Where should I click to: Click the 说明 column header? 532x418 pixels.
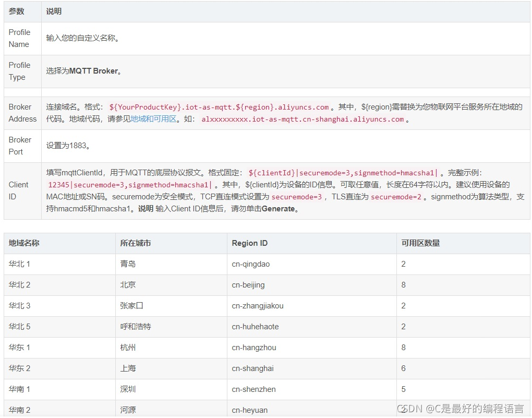tap(53, 11)
